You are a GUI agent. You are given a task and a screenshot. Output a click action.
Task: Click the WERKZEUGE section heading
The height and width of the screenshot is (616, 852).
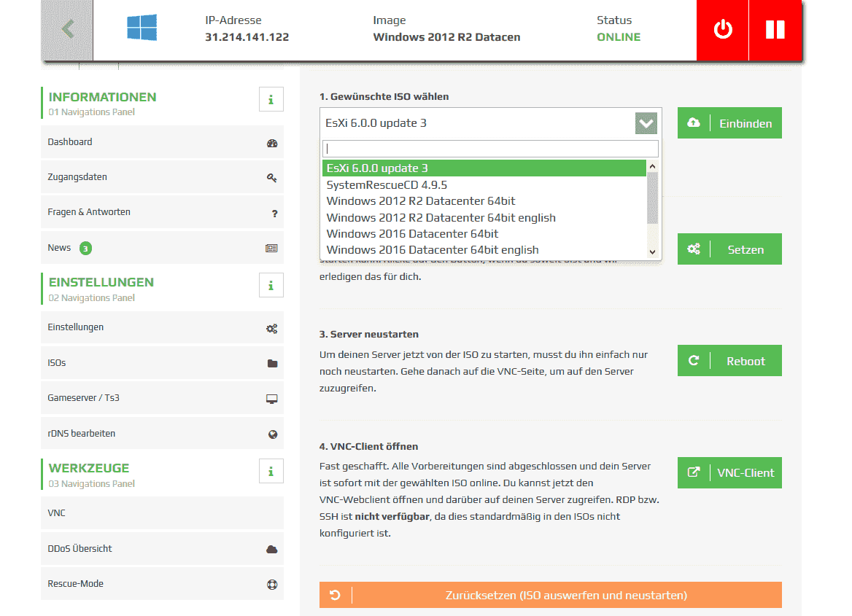(x=88, y=468)
